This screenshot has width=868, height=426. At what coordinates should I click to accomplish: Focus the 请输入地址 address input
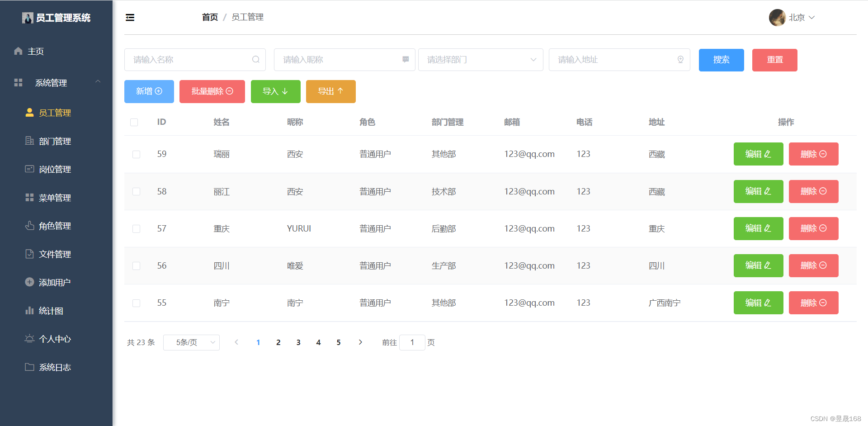[619, 60]
